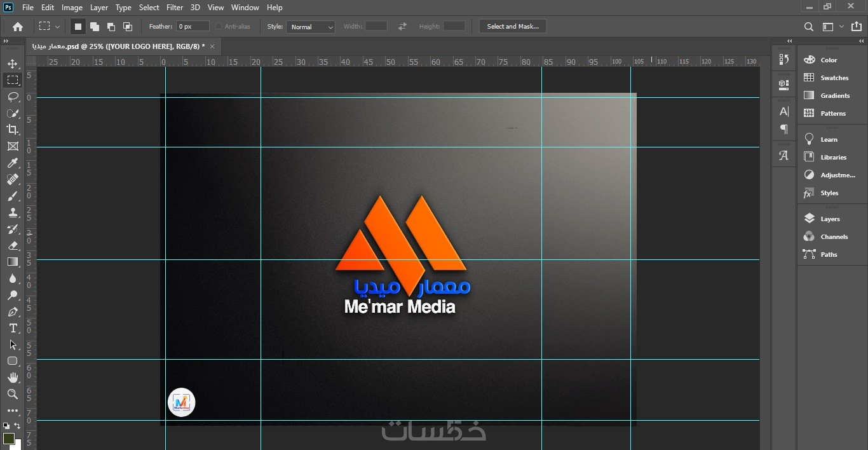Screen dimensions: 868x450
Task: Open the tool preset picker arrow
Action: pyautogui.click(x=57, y=27)
